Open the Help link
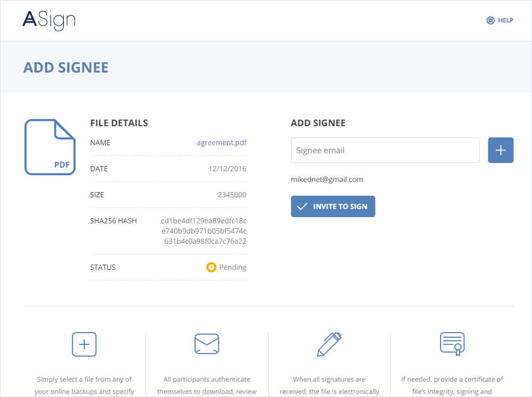532x397 pixels. pos(500,20)
